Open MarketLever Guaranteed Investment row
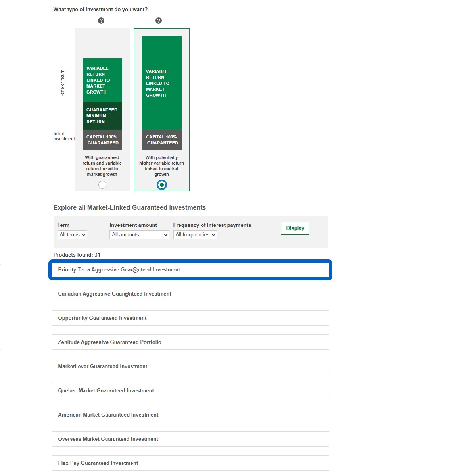Screen dimensions: 476x476 (190, 367)
